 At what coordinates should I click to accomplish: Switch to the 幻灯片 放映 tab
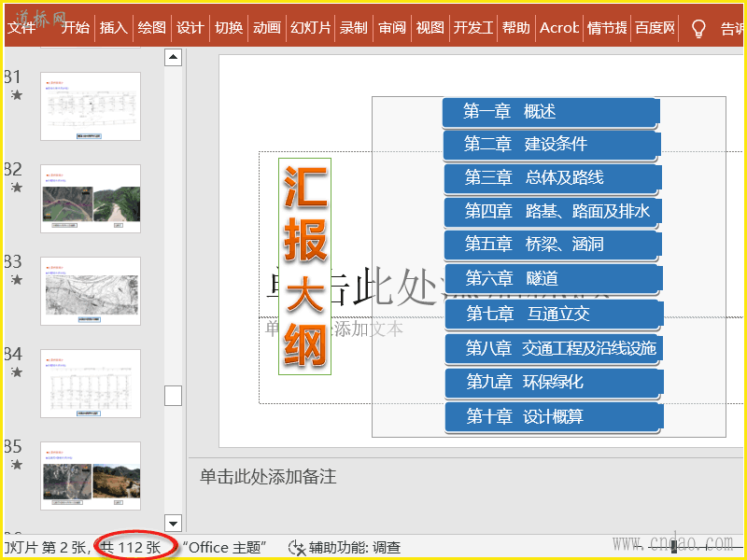pyautogui.click(x=311, y=28)
